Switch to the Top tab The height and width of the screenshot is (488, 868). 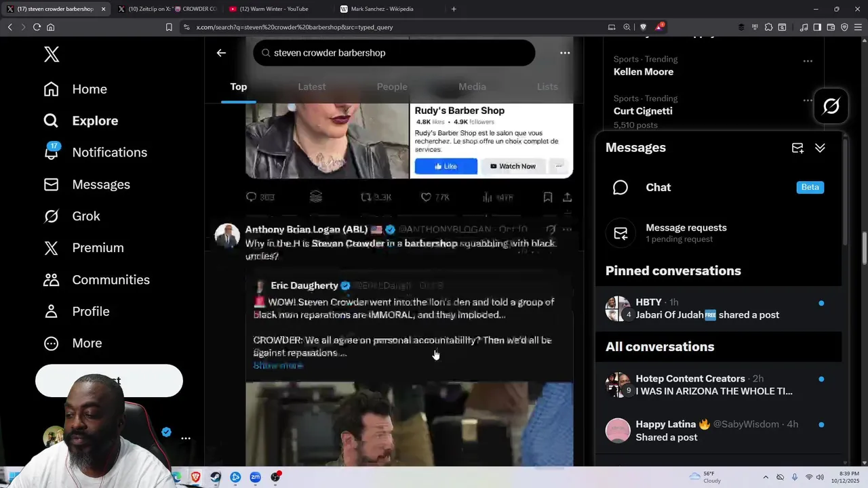point(239,87)
